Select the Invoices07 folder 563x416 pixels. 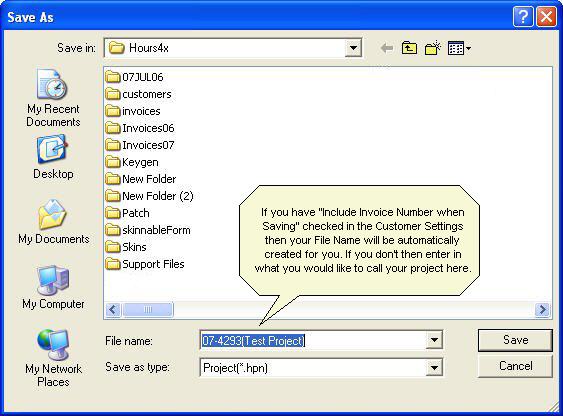[x=140, y=145]
